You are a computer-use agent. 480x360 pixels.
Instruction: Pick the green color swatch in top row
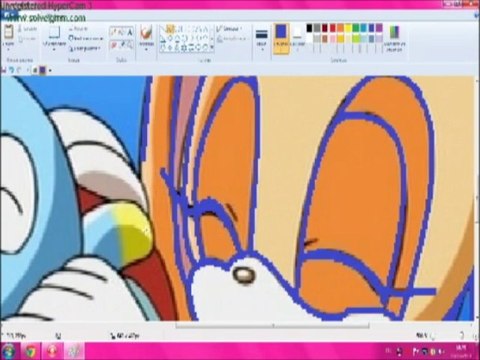[356, 28]
